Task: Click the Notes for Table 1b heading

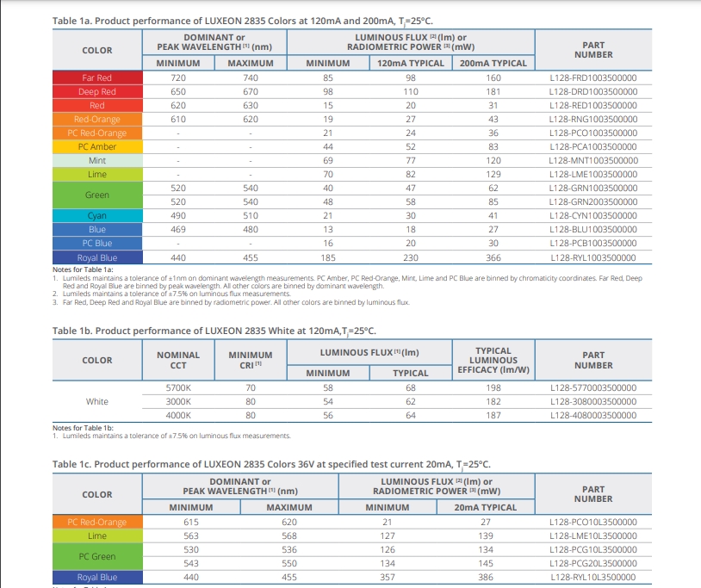Action: click(x=83, y=428)
